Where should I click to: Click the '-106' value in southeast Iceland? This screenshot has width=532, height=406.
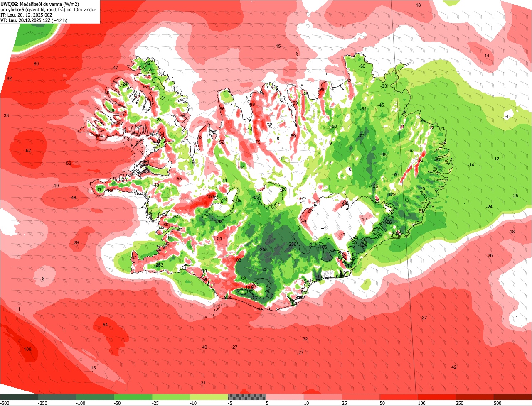pos(388,222)
